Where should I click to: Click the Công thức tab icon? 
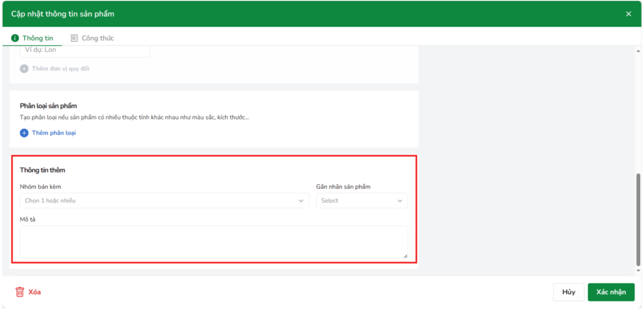tap(74, 38)
